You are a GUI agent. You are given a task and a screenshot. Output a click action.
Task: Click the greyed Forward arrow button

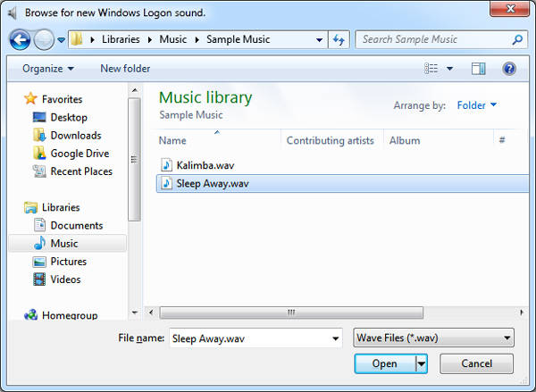(44, 40)
